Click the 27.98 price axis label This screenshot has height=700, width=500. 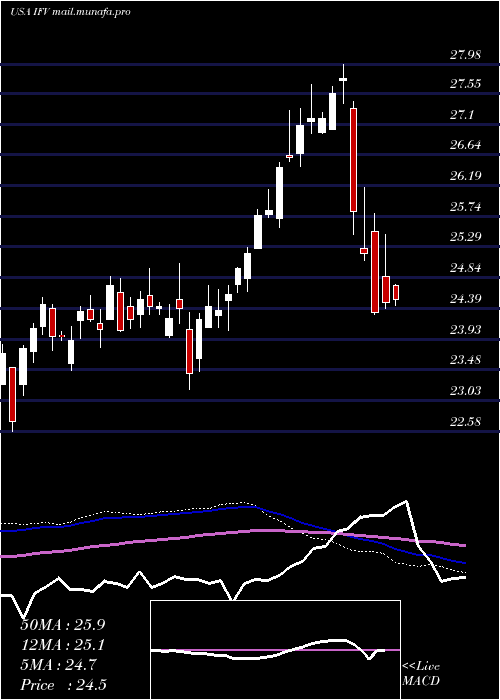click(465, 55)
